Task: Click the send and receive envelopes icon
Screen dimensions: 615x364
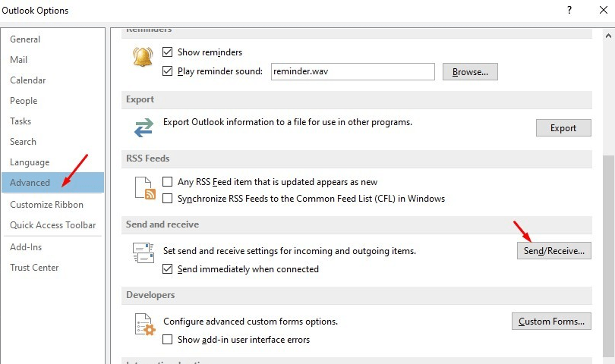Action: click(x=143, y=253)
